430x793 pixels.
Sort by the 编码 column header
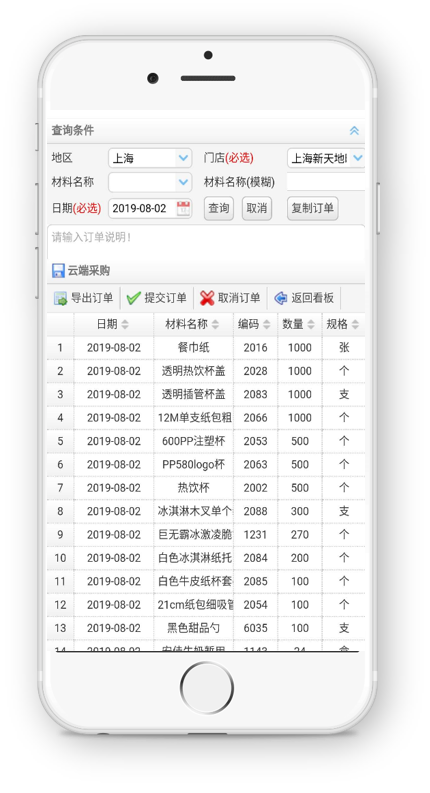pos(255,324)
